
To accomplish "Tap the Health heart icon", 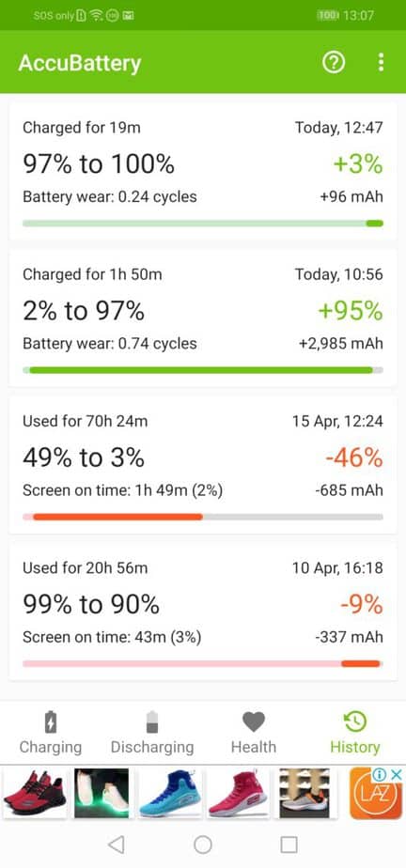I will [x=253, y=721].
